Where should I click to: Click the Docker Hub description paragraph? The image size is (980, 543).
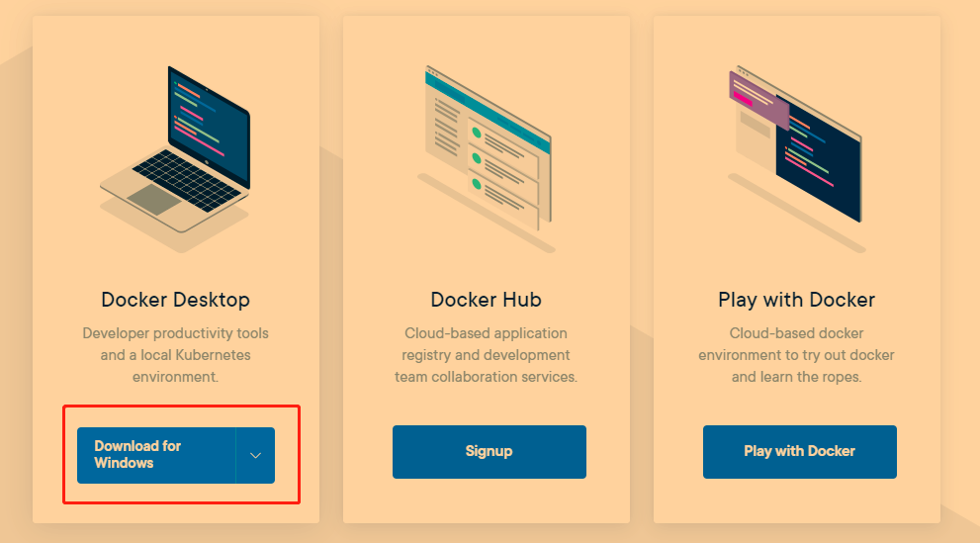pyautogui.click(x=486, y=355)
